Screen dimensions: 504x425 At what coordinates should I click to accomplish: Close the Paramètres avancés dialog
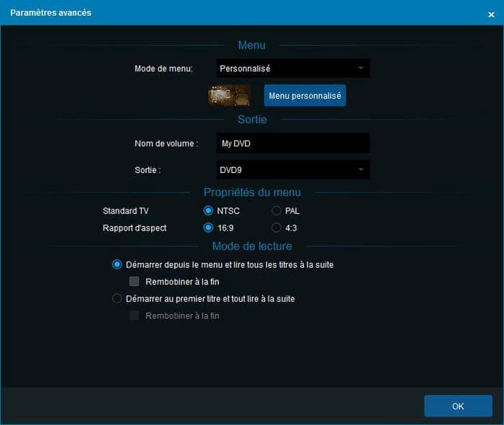coord(491,14)
